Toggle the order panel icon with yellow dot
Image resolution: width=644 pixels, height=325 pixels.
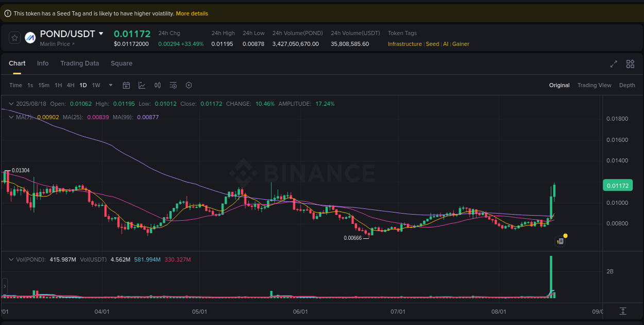pyautogui.click(x=560, y=241)
